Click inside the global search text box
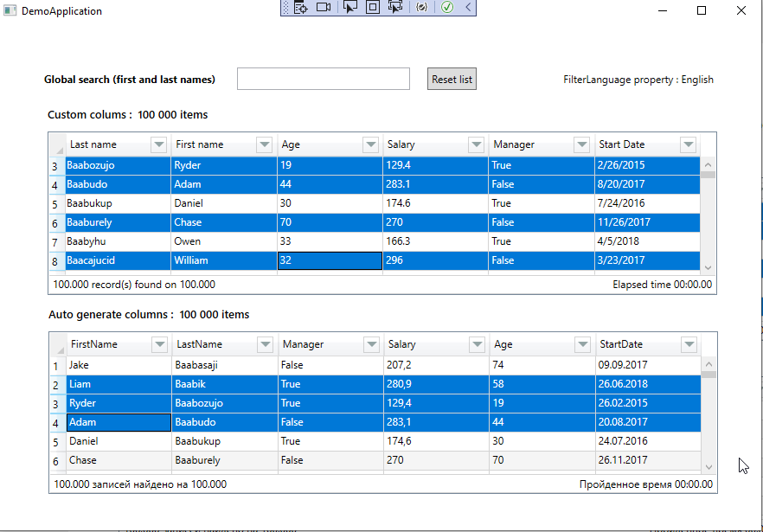Image resolution: width=763 pixels, height=532 pixels. tap(323, 79)
